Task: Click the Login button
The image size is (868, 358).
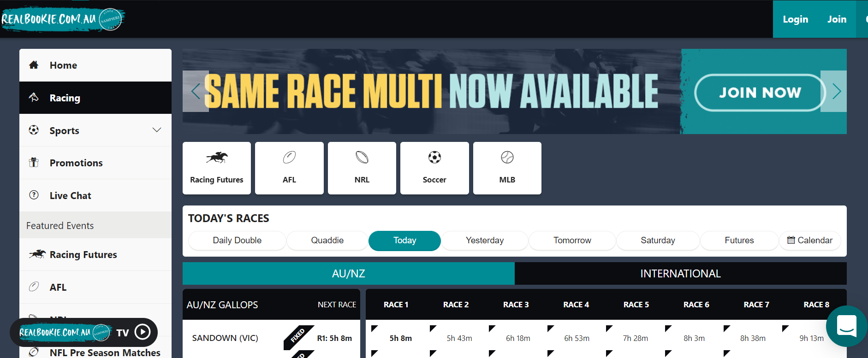Action: [795, 19]
